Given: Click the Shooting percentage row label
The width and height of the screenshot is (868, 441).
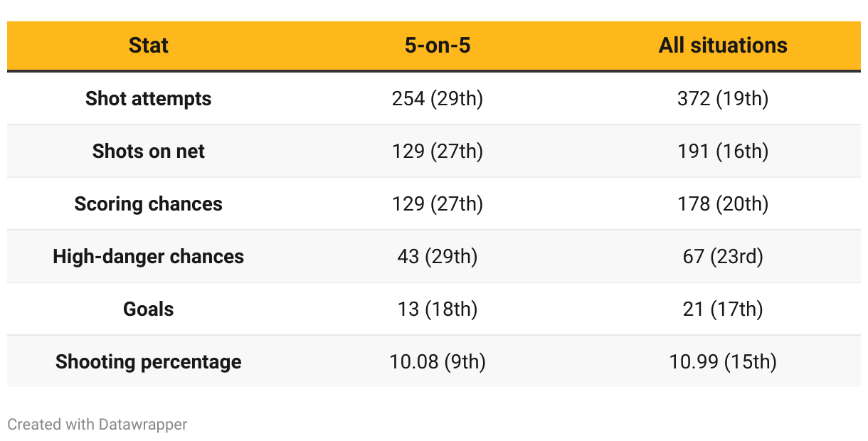Looking at the screenshot, I should click(x=148, y=361).
